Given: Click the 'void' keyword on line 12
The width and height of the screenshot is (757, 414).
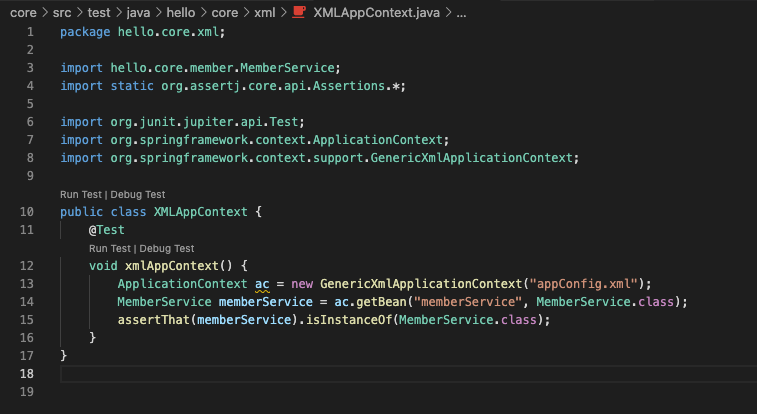Looking at the screenshot, I should point(103,266).
